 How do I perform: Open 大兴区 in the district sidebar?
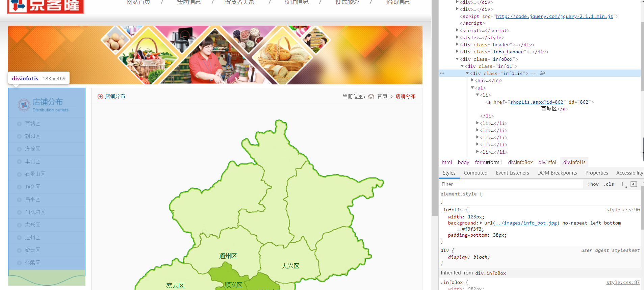(32, 225)
